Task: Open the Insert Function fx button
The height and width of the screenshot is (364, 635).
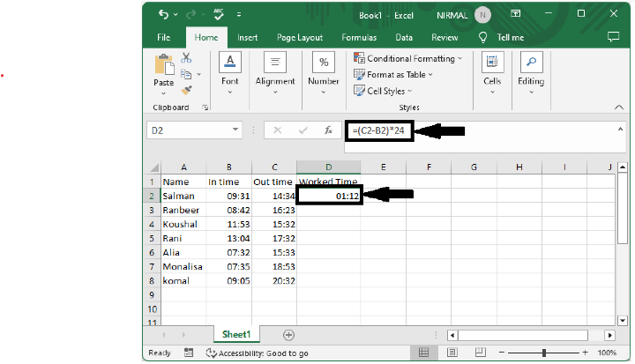Action: (328, 130)
